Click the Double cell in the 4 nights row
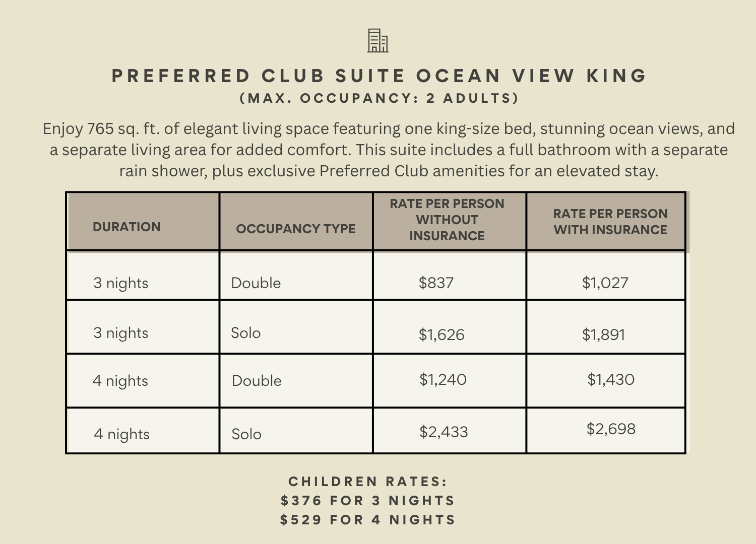 (x=257, y=380)
